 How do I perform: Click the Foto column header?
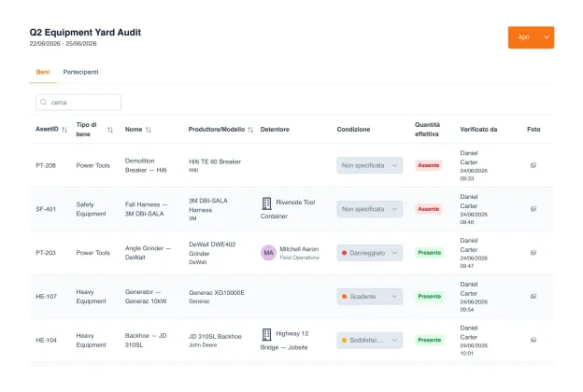tap(533, 130)
